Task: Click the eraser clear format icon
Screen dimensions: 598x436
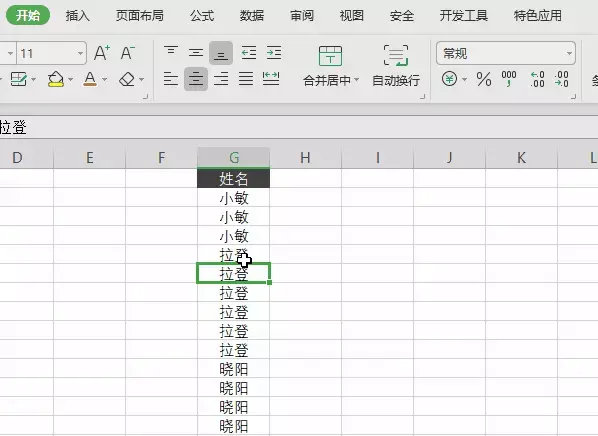Action: click(127, 79)
